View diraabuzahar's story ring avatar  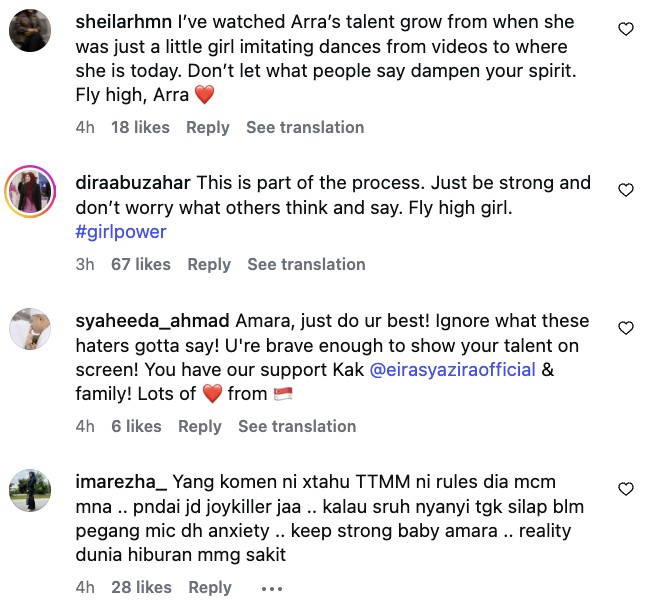pos(30,192)
